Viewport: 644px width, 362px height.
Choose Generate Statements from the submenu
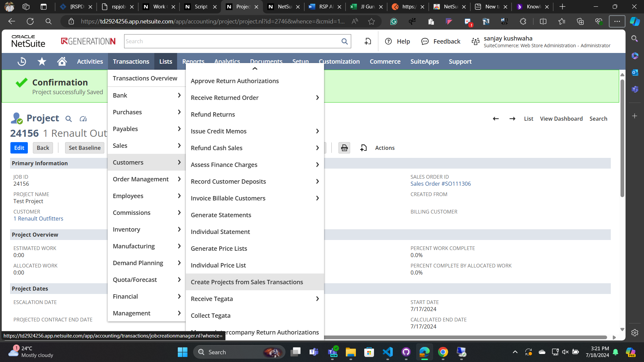pyautogui.click(x=221, y=215)
